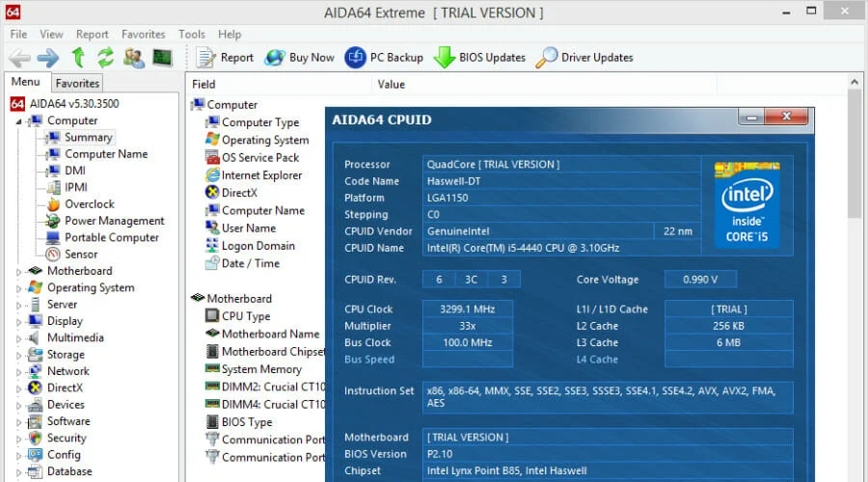Click the Date / Time field icon
The width and height of the screenshot is (868, 482).
212,263
